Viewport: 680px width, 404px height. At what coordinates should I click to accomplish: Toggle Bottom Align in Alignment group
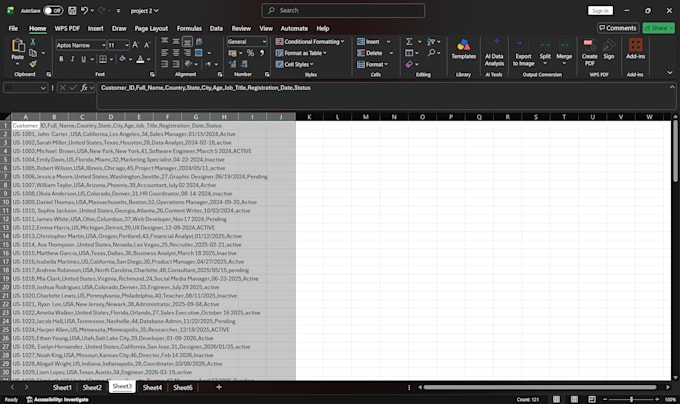pyautogui.click(x=187, y=42)
